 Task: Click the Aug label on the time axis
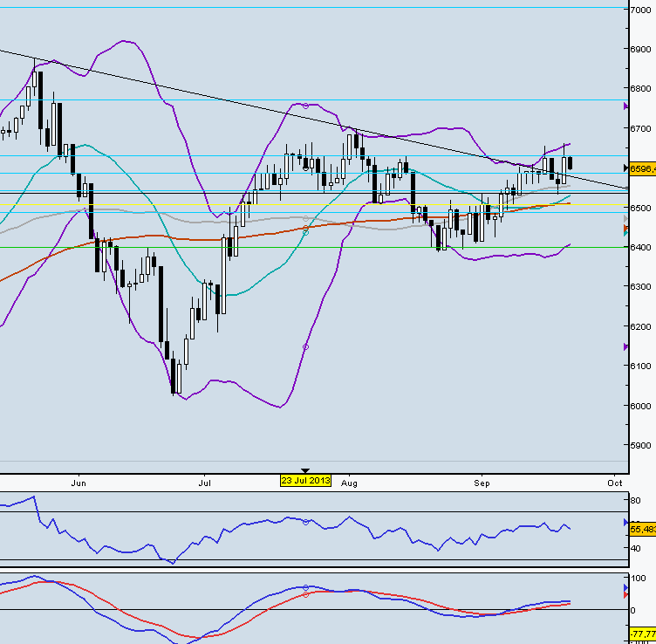349,483
